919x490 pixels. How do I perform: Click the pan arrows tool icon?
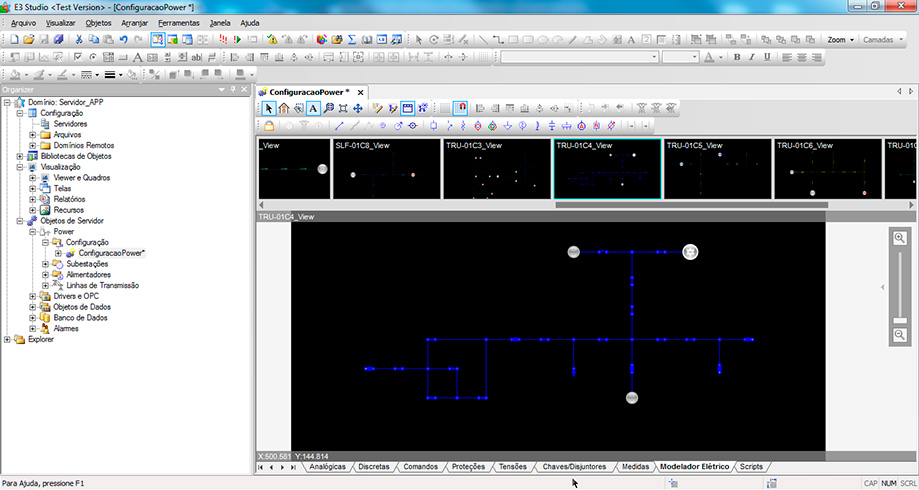tap(358, 108)
